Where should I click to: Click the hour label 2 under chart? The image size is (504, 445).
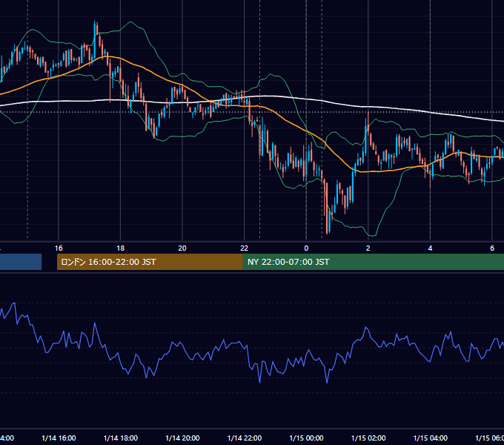coord(368,248)
